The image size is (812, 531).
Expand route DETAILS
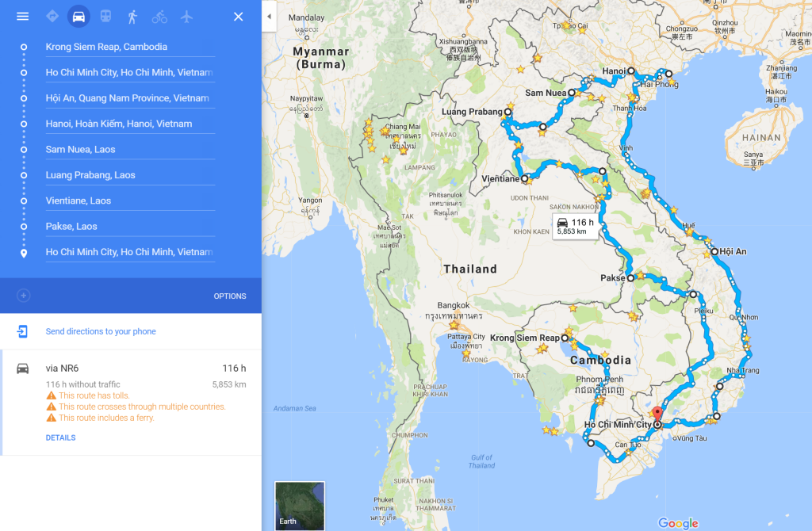[60, 437]
